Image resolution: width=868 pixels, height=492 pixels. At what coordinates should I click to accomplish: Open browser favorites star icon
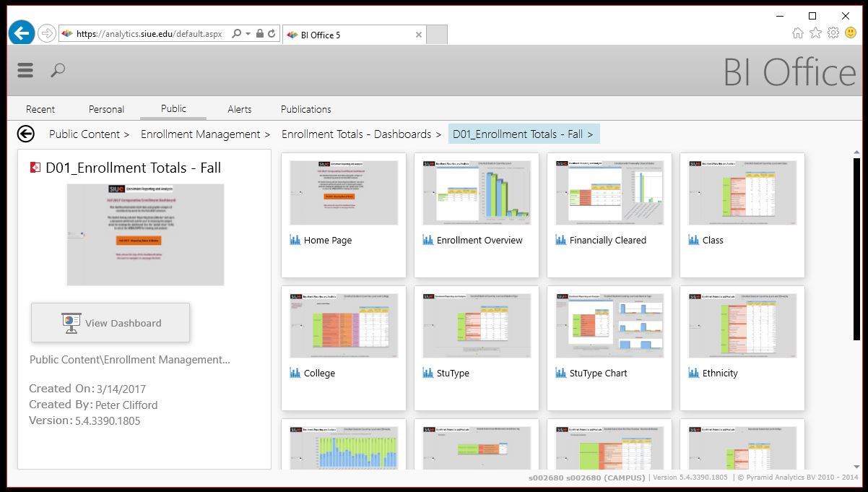[815, 33]
